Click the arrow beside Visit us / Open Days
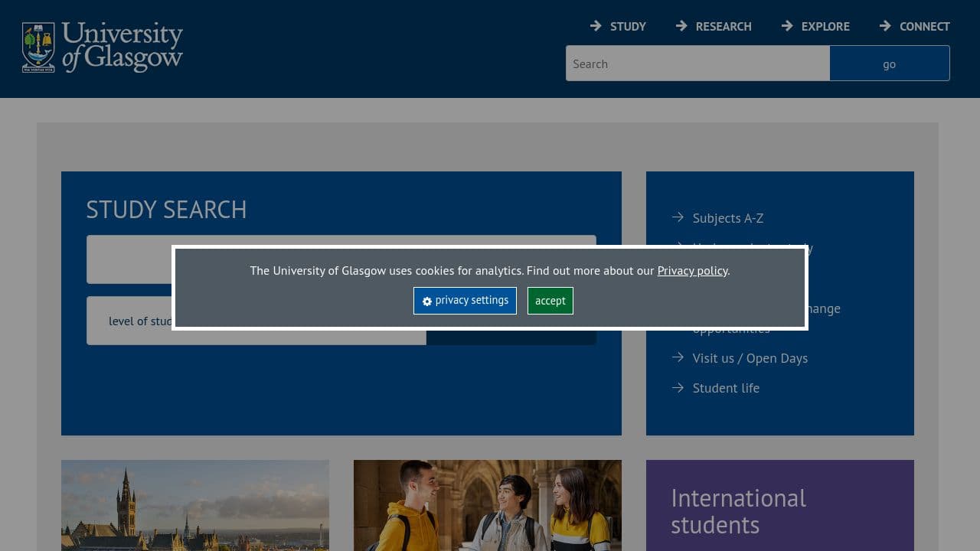Viewport: 980px width, 551px height. pos(678,357)
